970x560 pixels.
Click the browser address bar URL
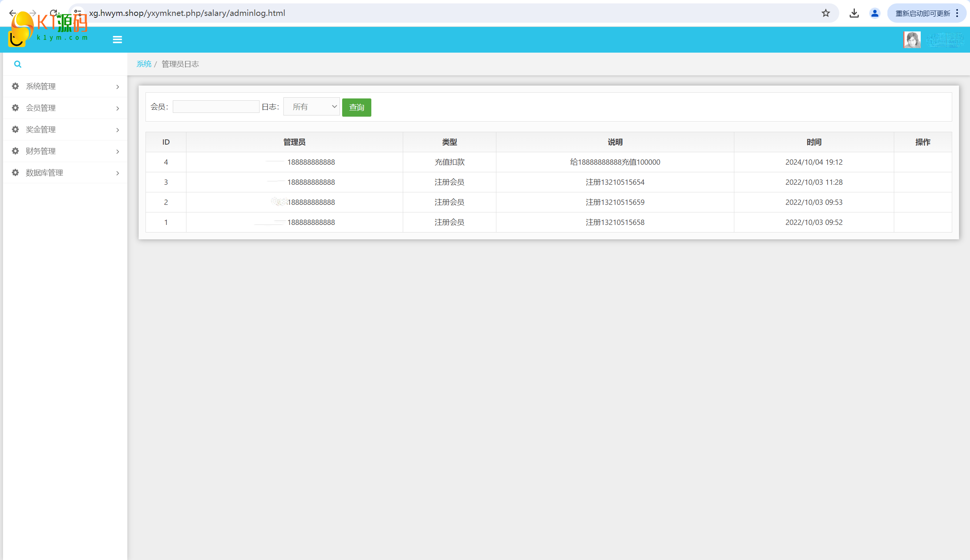(x=187, y=13)
